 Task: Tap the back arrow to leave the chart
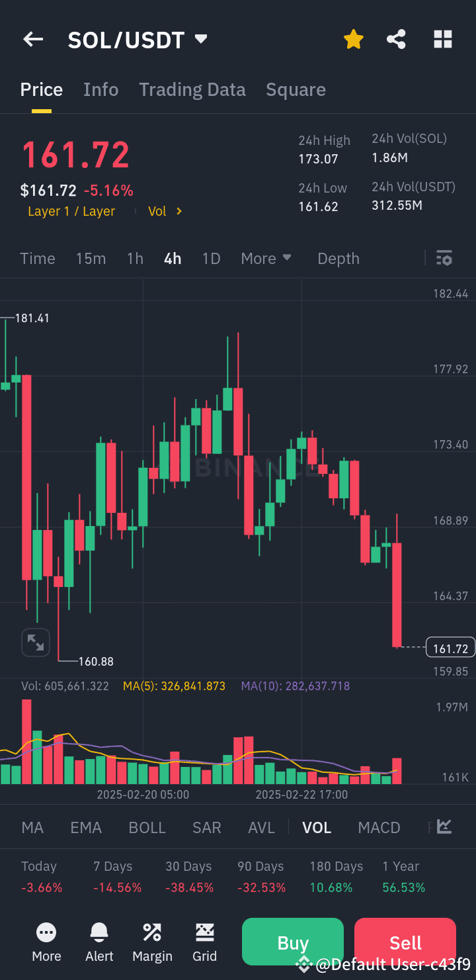coord(32,39)
